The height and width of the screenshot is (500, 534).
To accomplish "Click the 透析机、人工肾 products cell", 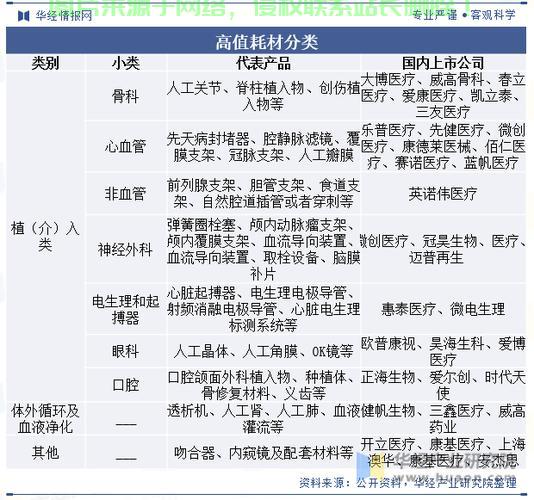I will [x=263, y=419].
